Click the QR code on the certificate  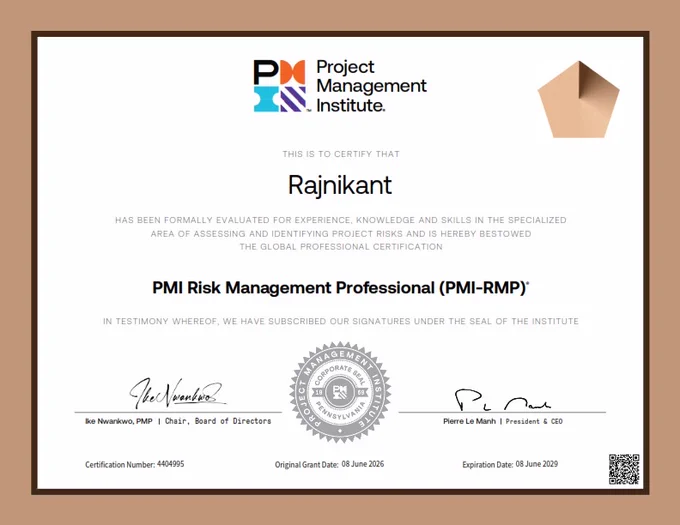pos(624,469)
